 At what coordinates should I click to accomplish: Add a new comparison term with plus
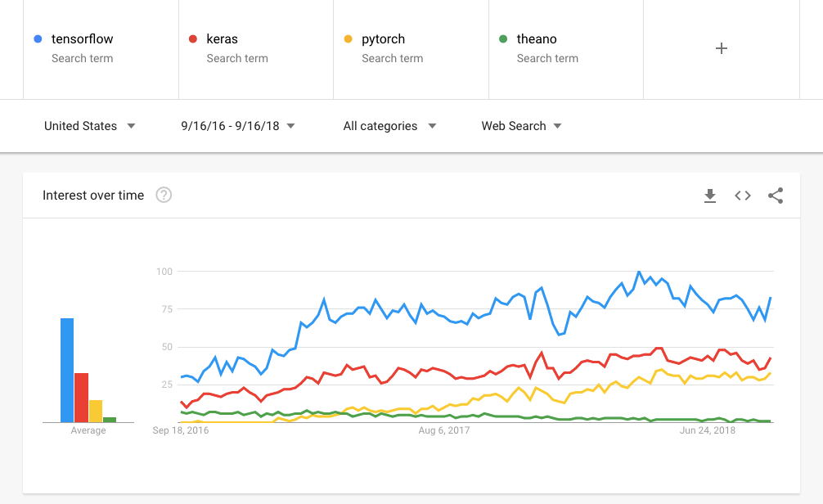721,48
